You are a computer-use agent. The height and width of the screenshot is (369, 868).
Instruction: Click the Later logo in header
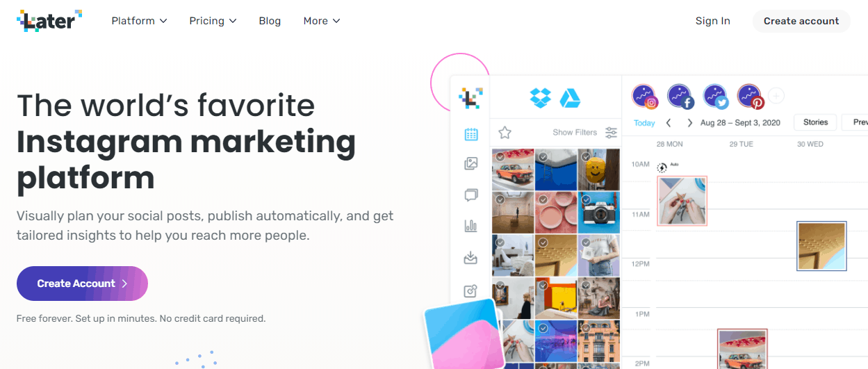click(x=49, y=21)
